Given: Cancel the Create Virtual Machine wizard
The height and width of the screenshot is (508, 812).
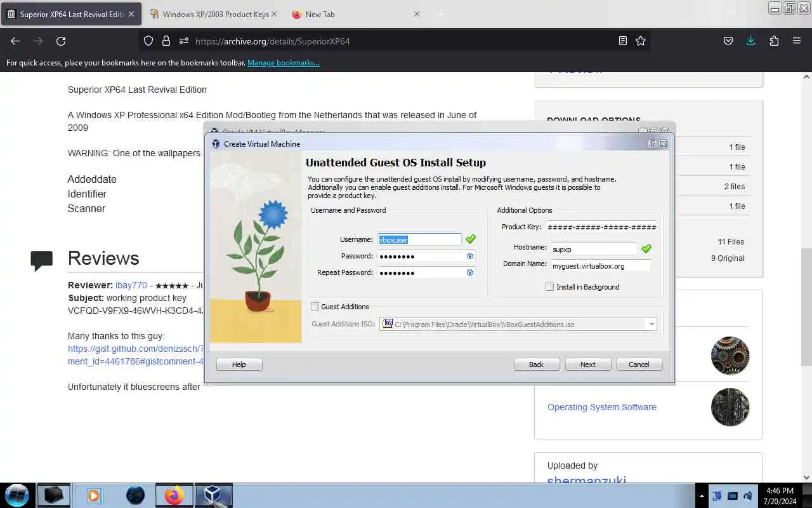Looking at the screenshot, I should pos(639,364).
